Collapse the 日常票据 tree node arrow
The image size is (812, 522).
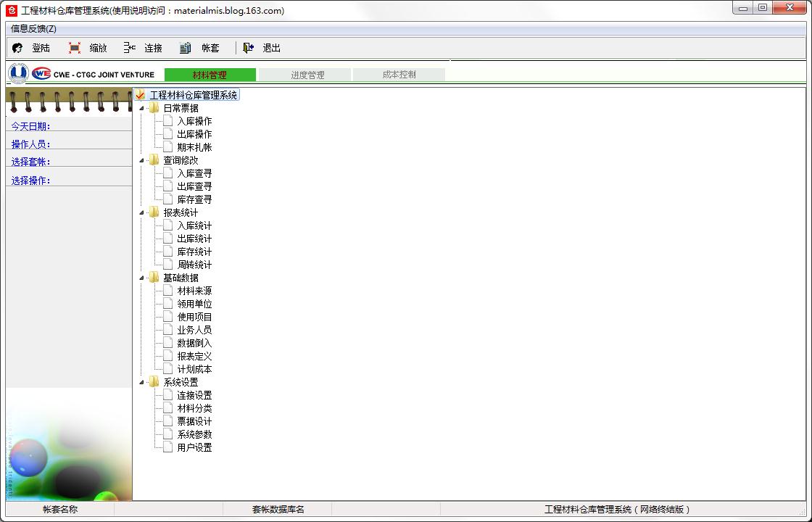coord(141,108)
